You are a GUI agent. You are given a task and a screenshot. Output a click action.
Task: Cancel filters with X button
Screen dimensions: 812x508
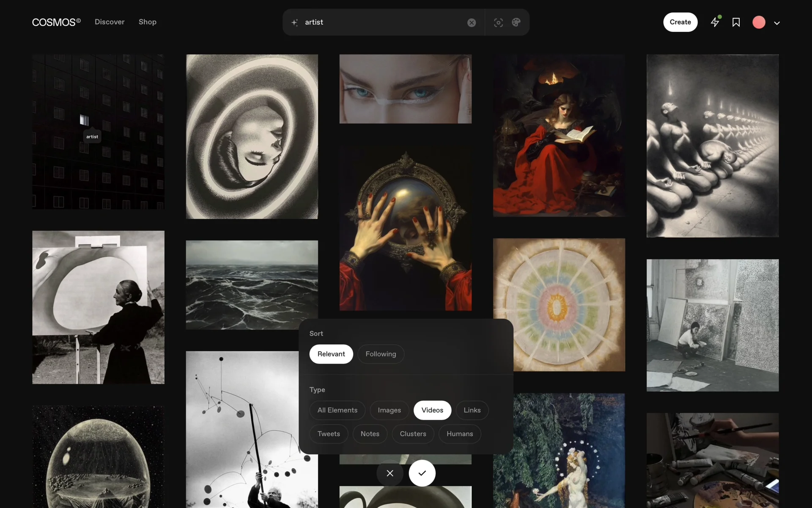click(x=390, y=473)
